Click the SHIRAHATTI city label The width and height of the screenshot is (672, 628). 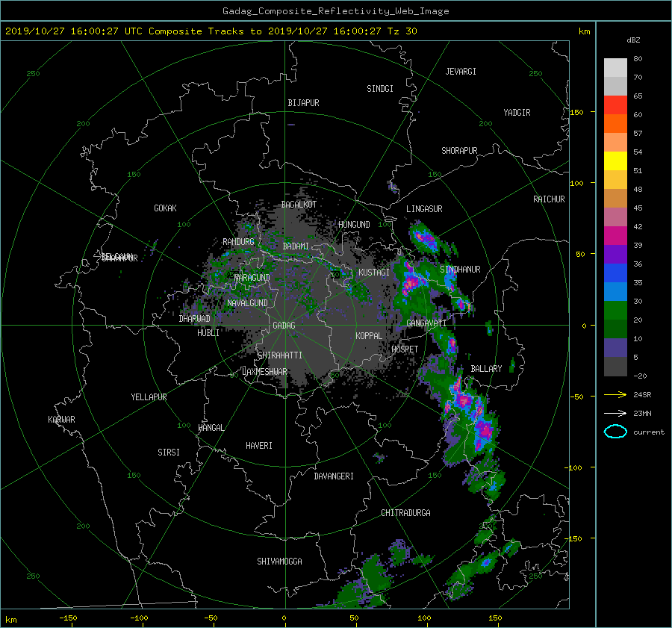tap(280, 355)
